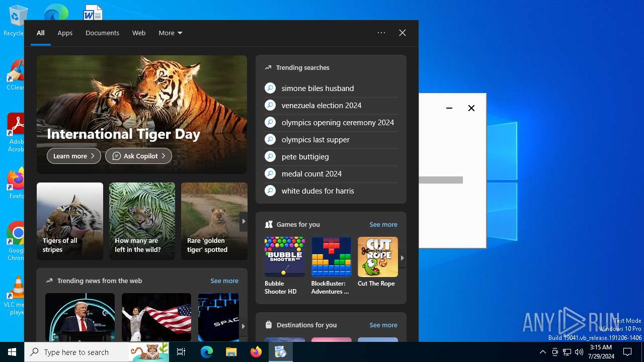644x362 pixels.
Task: Open the Firefox desktop shortcut
Action: coord(15,183)
